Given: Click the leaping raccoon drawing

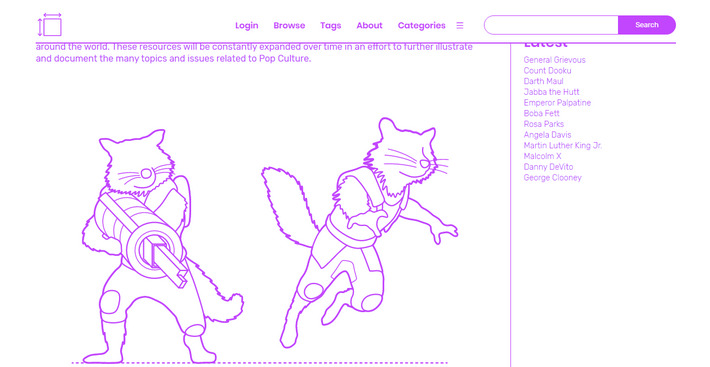Looking at the screenshot, I should point(360,233).
